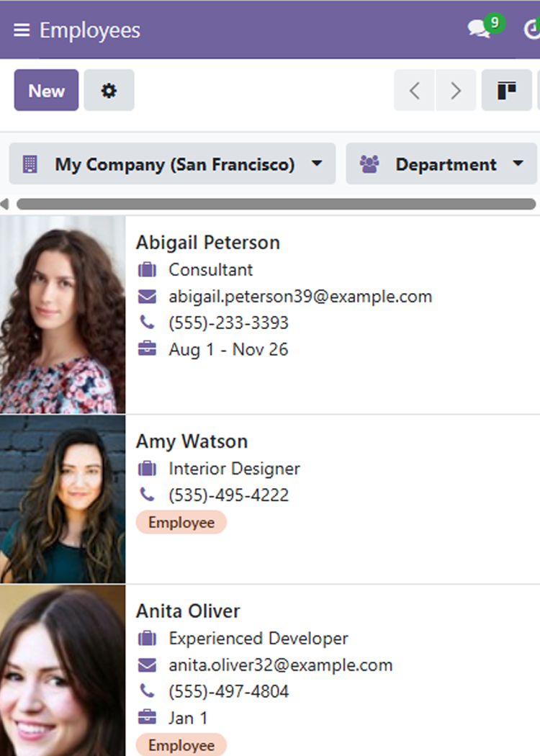The width and height of the screenshot is (540, 756).
Task: Click the scroll-left triangle of the filter bar
Action: (x=4, y=204)
